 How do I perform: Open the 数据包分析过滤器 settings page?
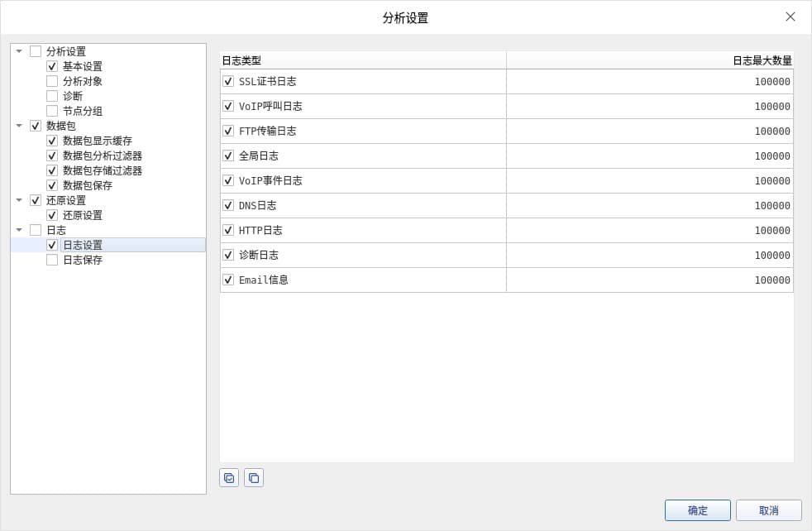tap(103, 155)
